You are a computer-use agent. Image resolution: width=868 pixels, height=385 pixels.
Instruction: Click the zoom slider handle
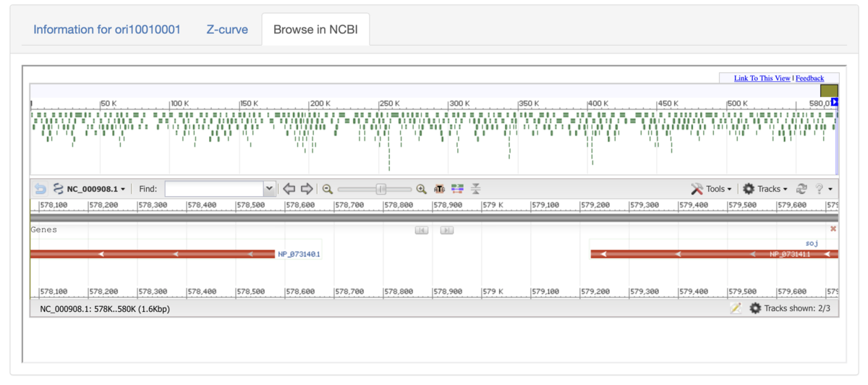[x=381, y=189]
